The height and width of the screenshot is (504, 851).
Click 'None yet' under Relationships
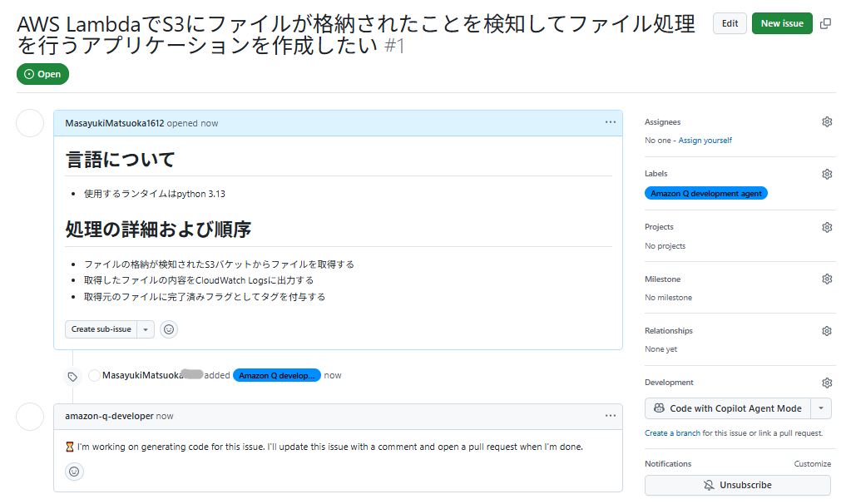(661, 348)
